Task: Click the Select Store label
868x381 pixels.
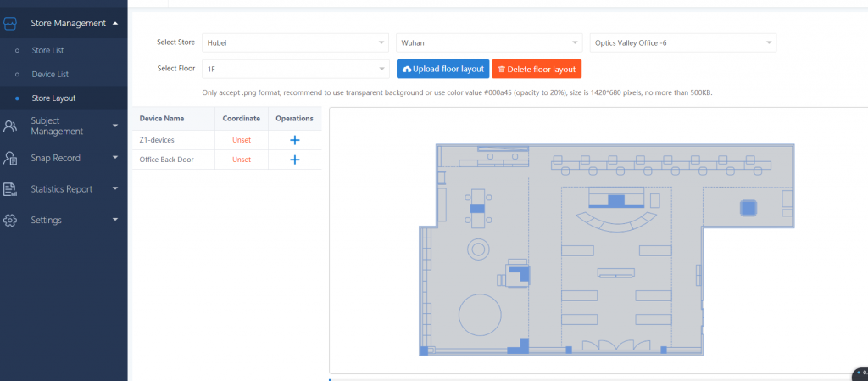Action: point(176,42)
